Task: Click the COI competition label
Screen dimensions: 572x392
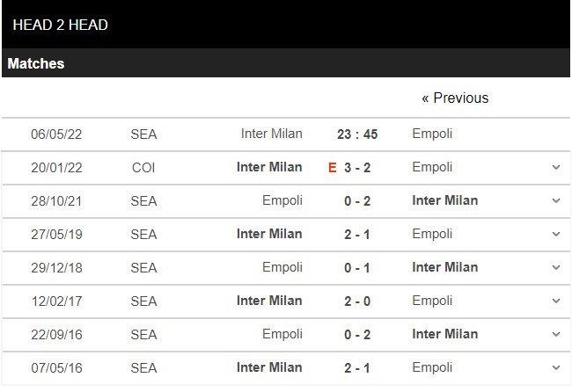Action: [143, 167]
